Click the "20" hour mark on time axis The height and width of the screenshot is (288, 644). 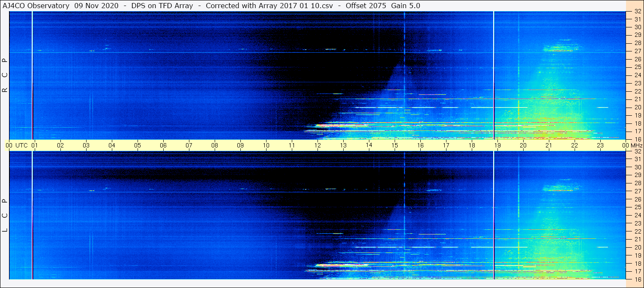point(523,145)
